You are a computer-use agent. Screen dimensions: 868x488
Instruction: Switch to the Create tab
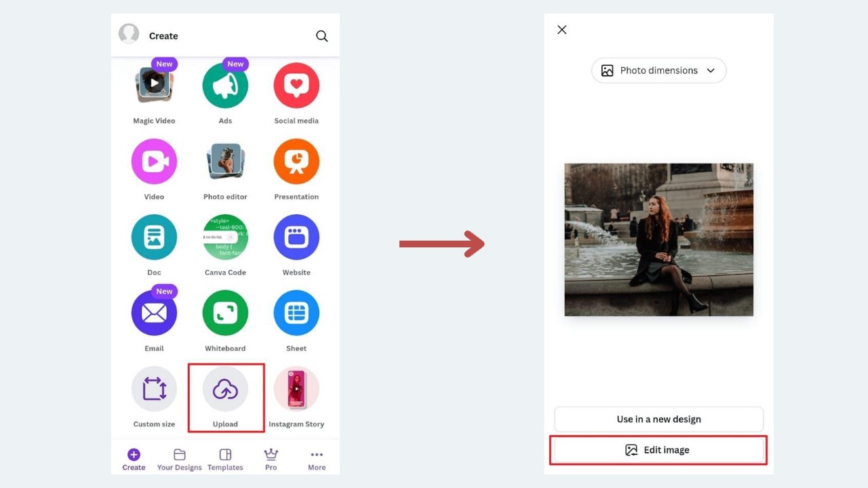[x=134, y=460]
